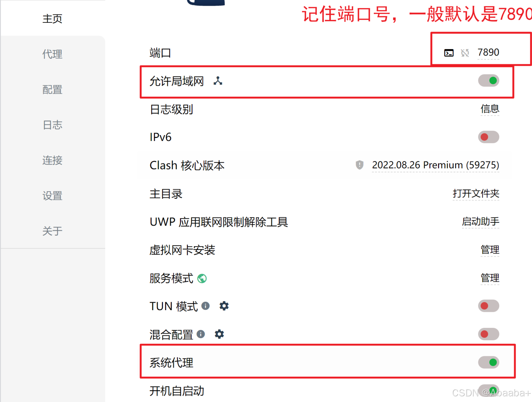Click the terminal icon beside port

click(x=449, y=53)
